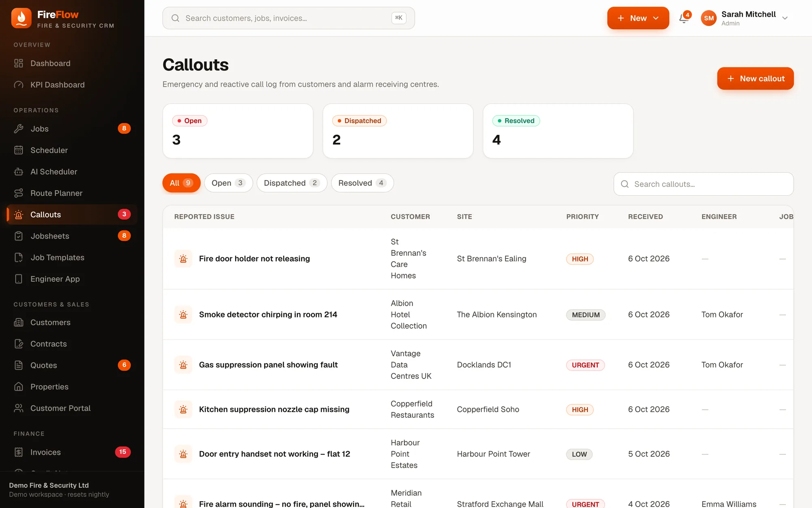Click the Customer Portal people icon
812x508 pixels.
tap(19, 408)
